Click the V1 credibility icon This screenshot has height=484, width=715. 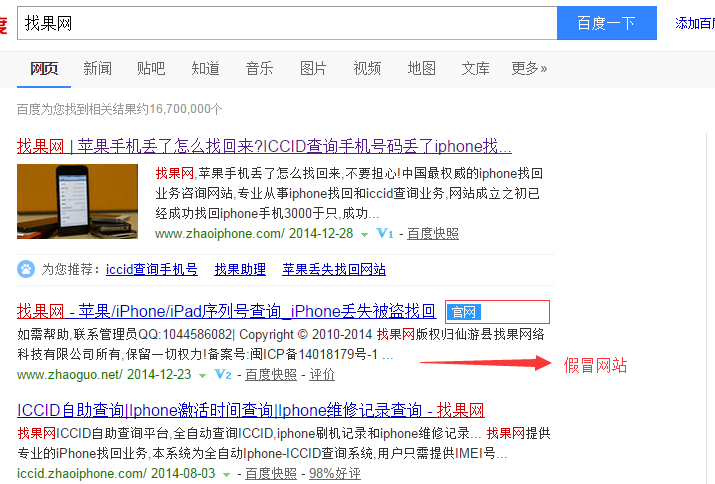[384, 234]
